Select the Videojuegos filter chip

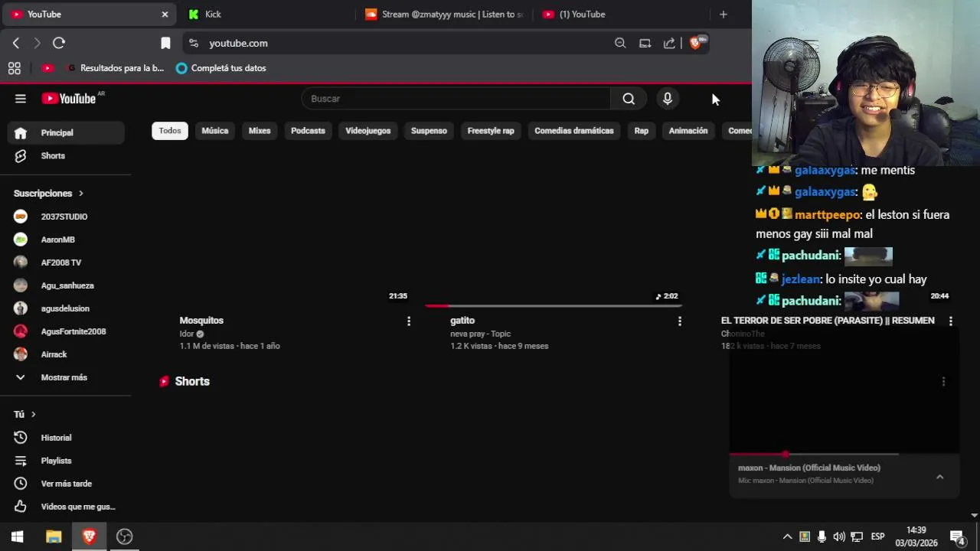(x=368, y=131)
